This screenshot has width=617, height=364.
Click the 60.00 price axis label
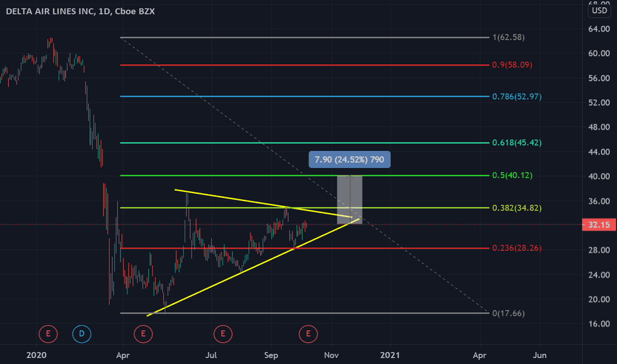click(599, 53)
